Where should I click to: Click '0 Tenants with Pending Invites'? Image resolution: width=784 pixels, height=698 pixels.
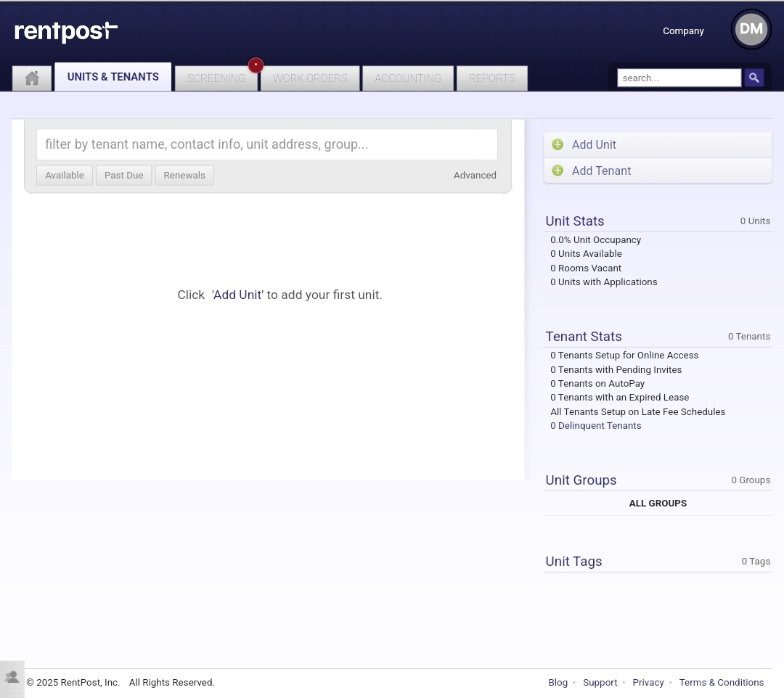[x=616, y=370]
